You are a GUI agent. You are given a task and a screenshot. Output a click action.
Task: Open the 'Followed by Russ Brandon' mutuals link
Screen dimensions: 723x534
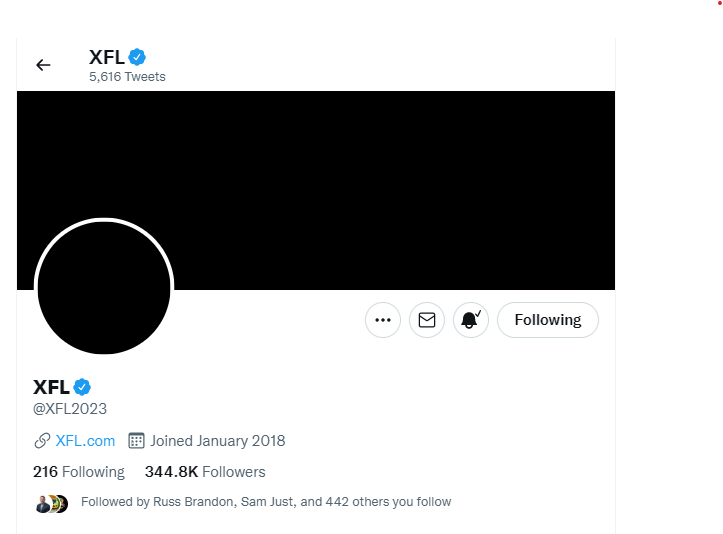(266, 502)
